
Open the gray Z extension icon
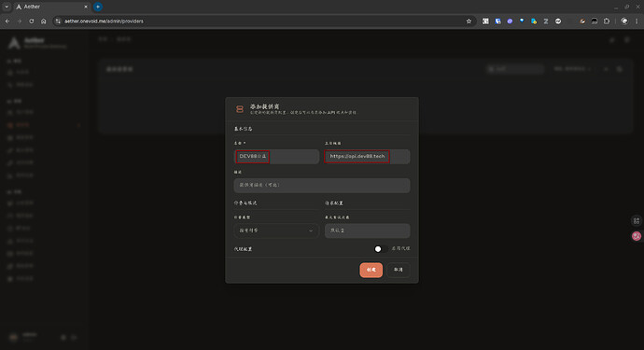[546, 21]
